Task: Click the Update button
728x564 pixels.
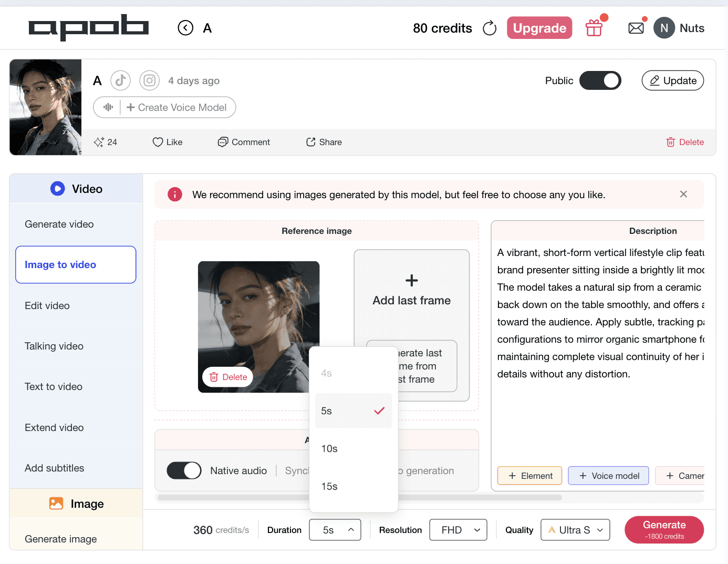Action: [673, 80]
